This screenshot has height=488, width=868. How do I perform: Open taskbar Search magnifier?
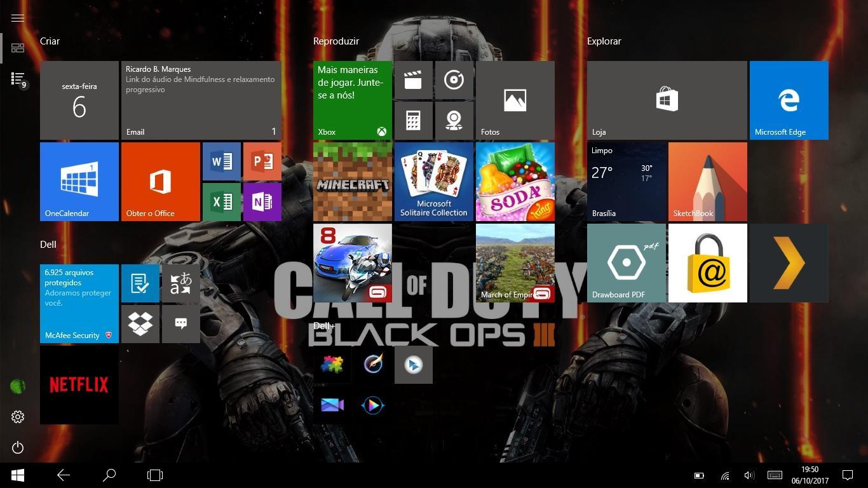coord(109,475)
